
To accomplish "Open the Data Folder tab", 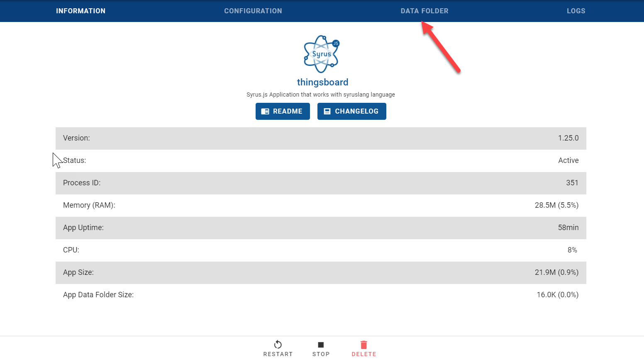I will click(424, 11).
